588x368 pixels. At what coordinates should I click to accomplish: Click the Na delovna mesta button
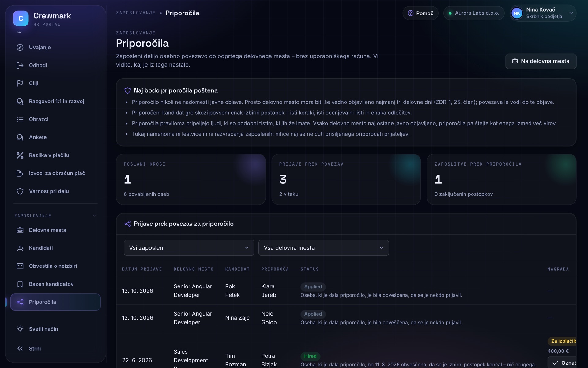click(x=541, y=61)
